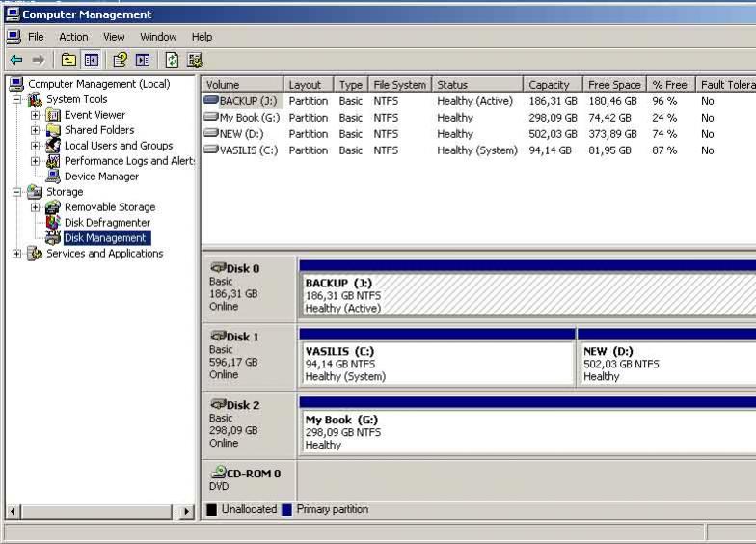Click the 74,42 GB free space cell
The image size is (756, 544).
[609, 118]
